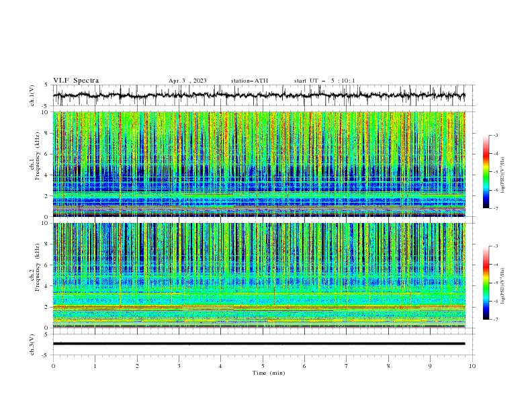Click the "8" tick label on the Time axis
The image size is (532, 411).
point(388,366)
